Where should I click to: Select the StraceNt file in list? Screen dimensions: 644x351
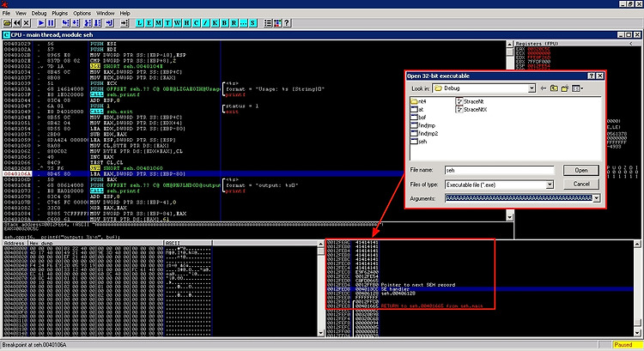[470, 101]
